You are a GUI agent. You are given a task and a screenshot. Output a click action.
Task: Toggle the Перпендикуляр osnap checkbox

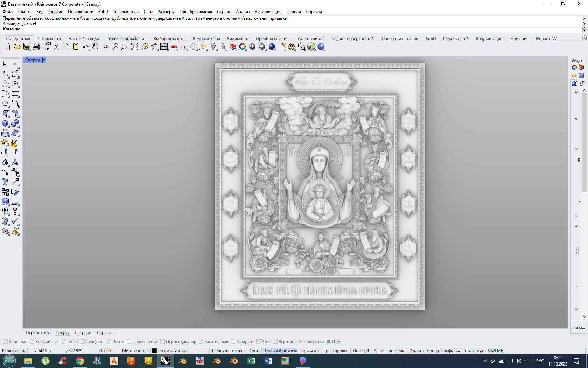point(162,342)
